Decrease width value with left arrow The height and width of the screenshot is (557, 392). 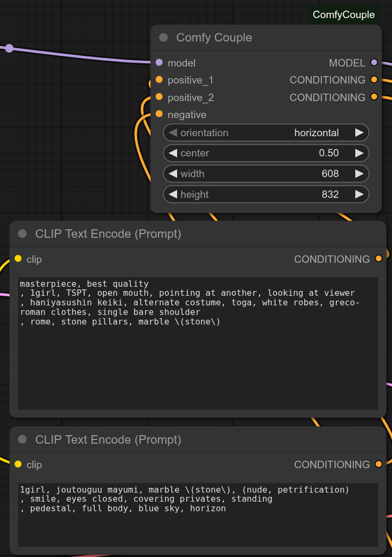point(173,174)
